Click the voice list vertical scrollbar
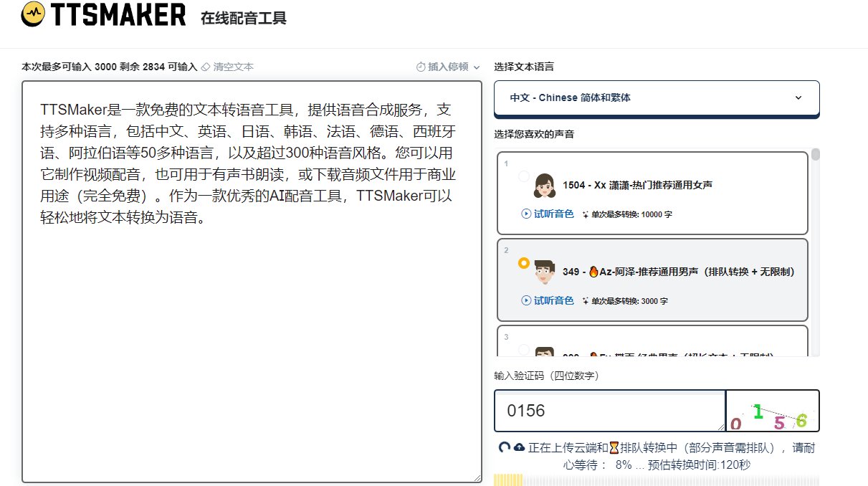This screenshot has height=486, width=868. [816, 251]
